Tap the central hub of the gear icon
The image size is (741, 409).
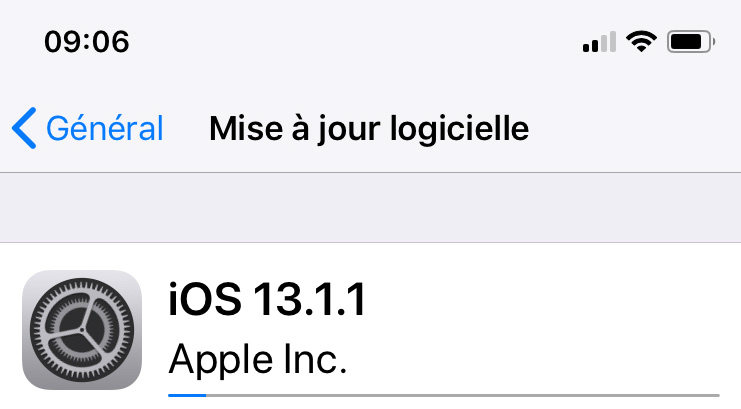pos(82,330)
